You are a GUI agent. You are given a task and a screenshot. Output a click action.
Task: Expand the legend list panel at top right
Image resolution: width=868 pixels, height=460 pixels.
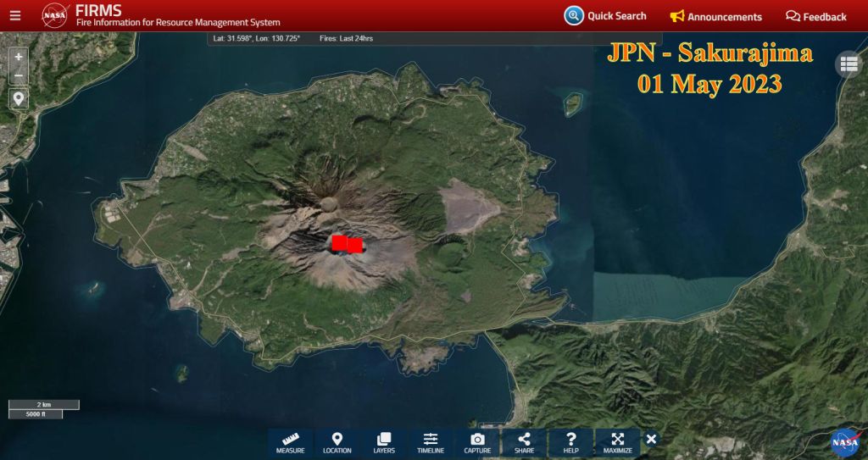click(849, 64)
